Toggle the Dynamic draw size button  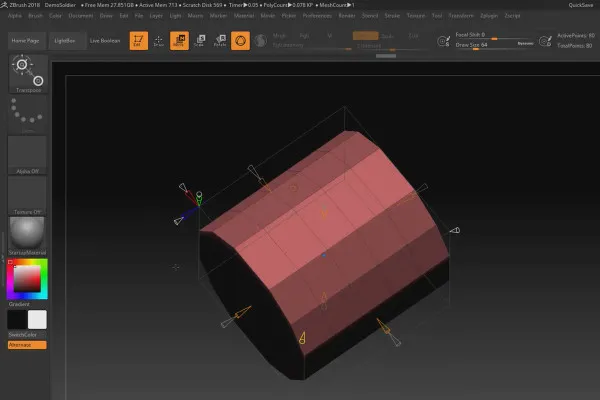pos(525,44)
